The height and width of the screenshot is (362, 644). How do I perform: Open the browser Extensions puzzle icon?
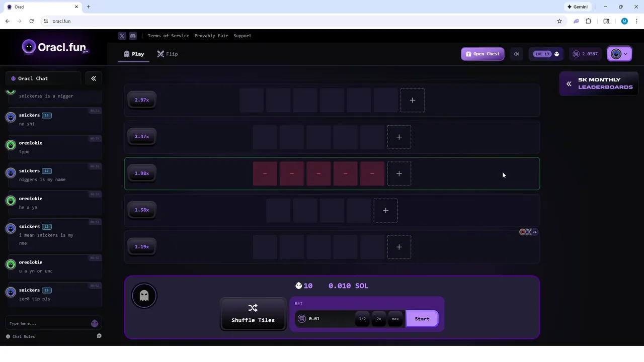click(x=588, y=21)
